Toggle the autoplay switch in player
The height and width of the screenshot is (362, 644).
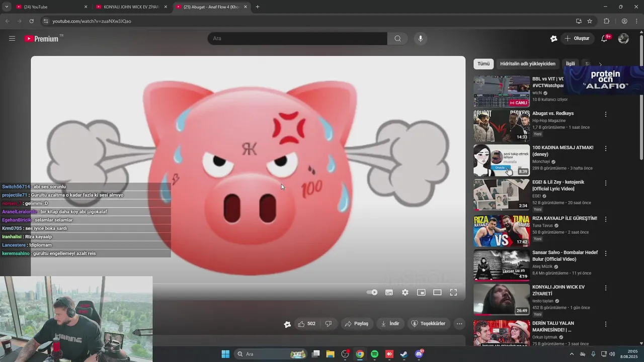372,292
